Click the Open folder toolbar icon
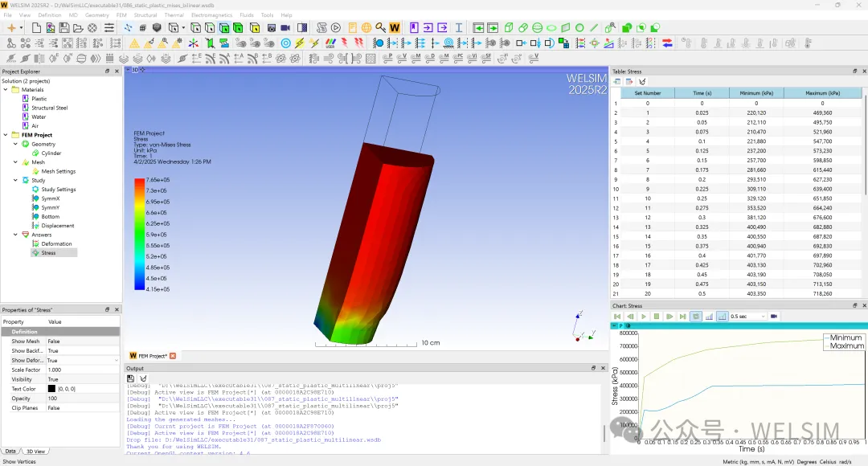The height and width of the screenshot is (466, 868). (x=78, y=27)
